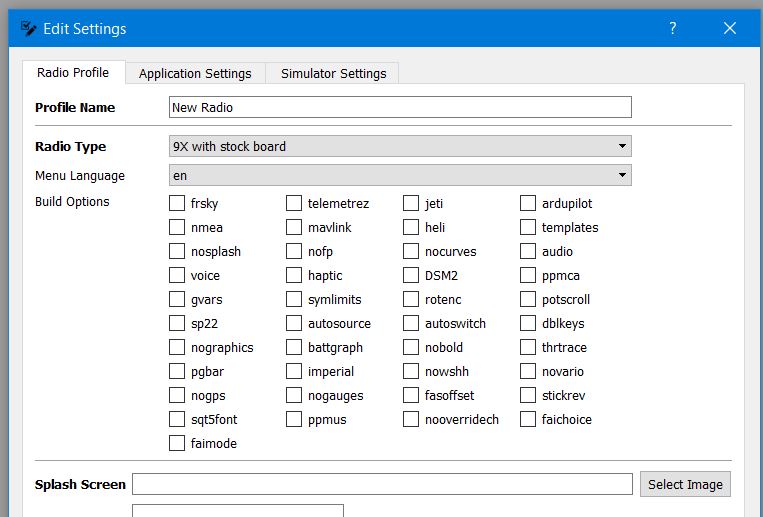
Task: Click the Edit Settings title bar icon
Action: [28, 28]
